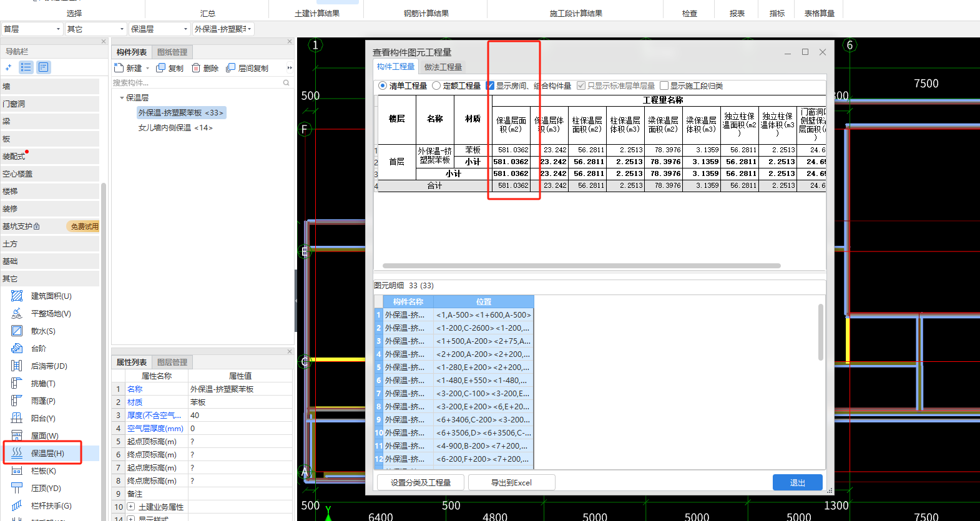Switch to 做法工程量 tab
This screenshot has width=980, height=521.
(443, 67)
